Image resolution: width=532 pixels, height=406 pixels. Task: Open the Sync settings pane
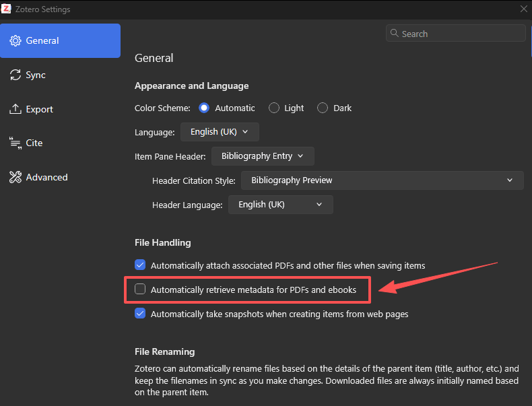pos(60,75)
